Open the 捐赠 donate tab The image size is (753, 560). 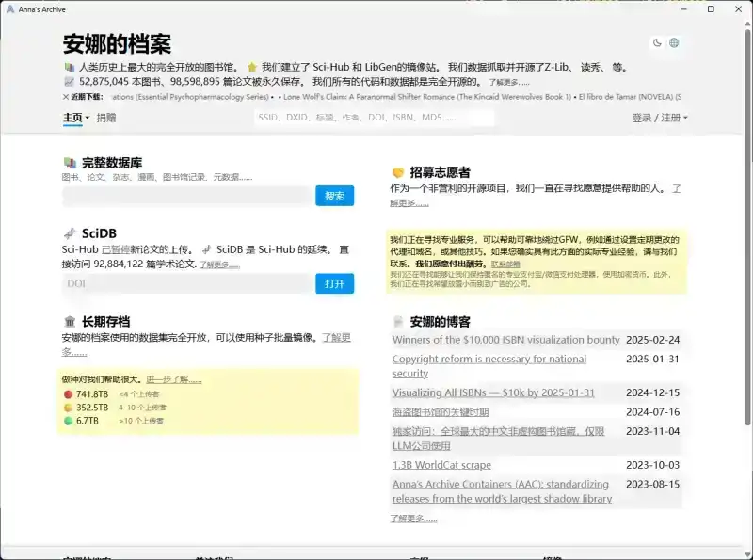106,118
